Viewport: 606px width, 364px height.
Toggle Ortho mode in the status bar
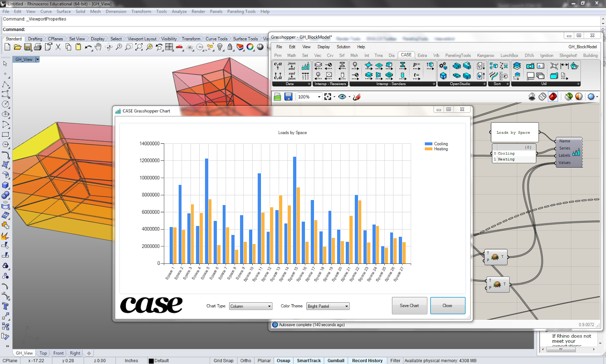tap(246, 361)
